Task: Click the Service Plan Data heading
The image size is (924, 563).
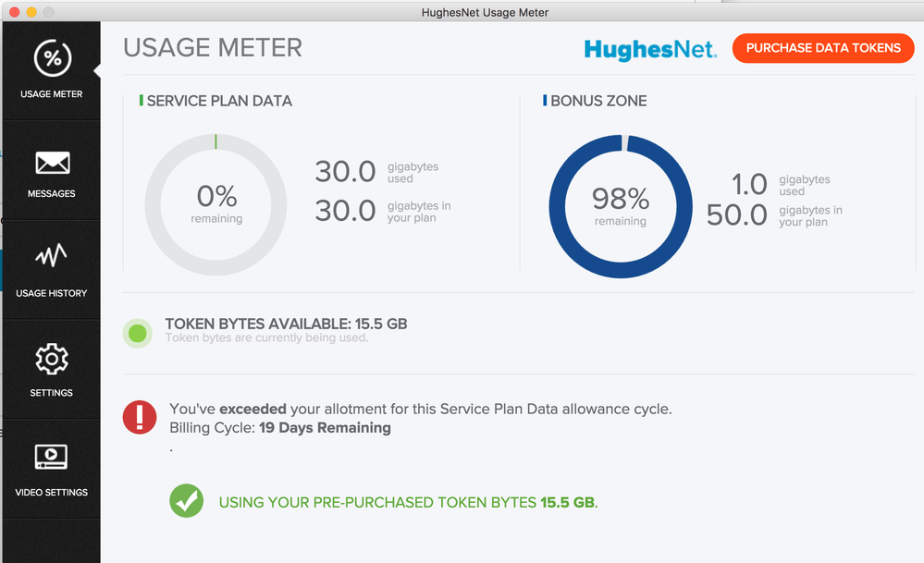Action: [219, 101]
